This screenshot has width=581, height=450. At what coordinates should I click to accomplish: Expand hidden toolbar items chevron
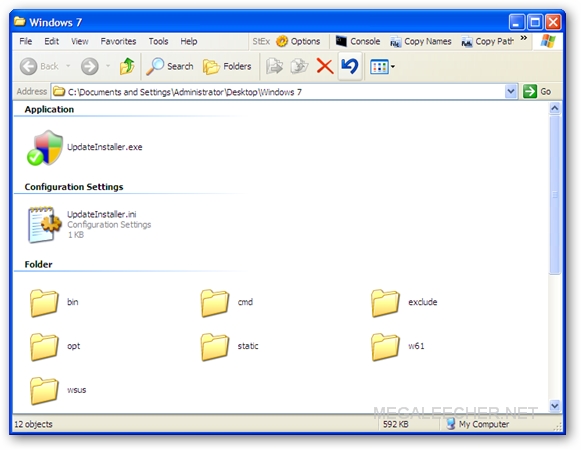tap(524, 38)
